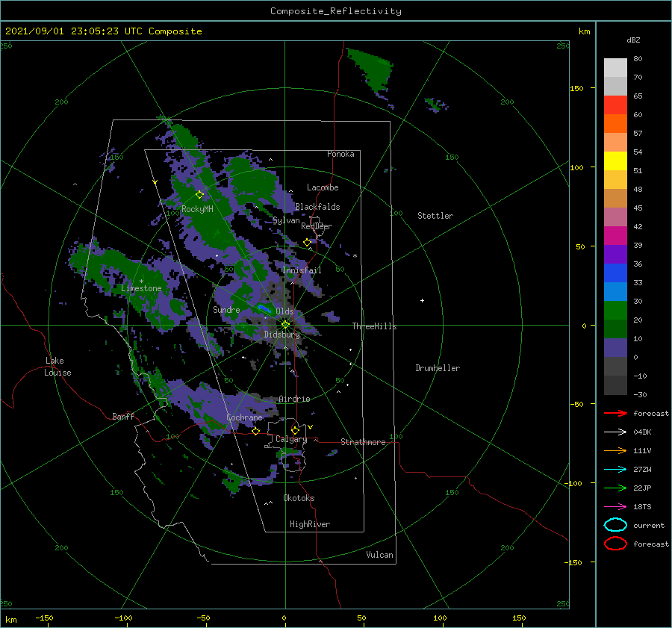Viewport: 672px width, 628px height.
Task: Click the Lake Louise label
Action: click(57, 367)
